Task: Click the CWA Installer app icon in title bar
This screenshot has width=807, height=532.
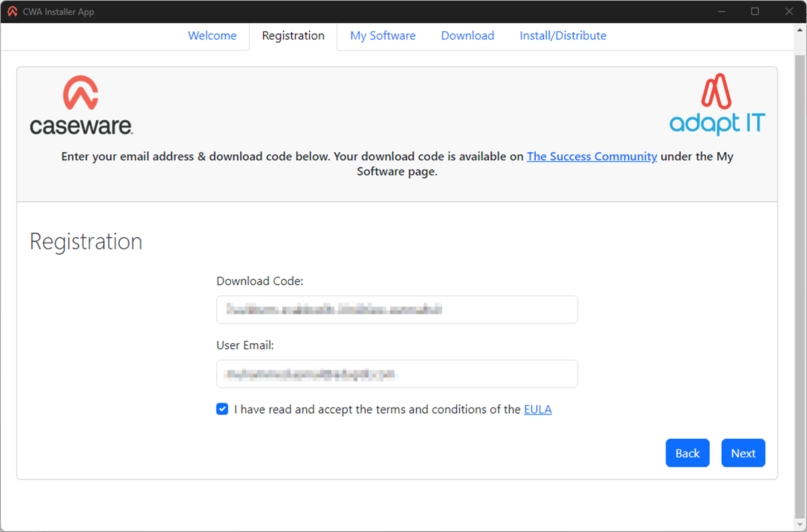Action: click(12, 11)
